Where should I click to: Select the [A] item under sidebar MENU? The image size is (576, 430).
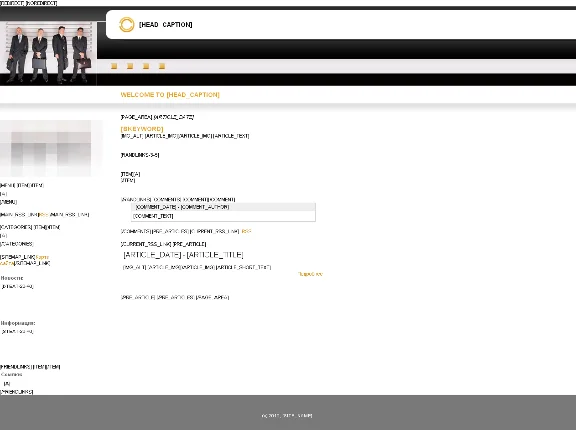(3, 194)
